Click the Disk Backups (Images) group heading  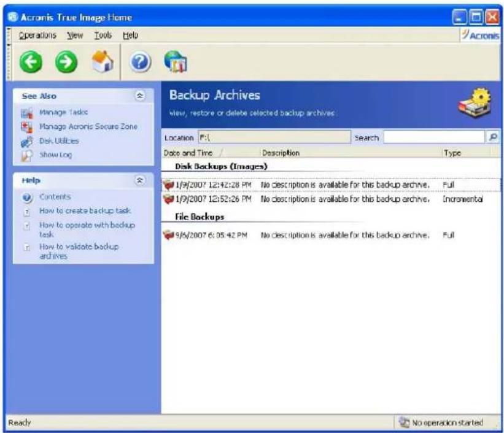click(221, 166)
